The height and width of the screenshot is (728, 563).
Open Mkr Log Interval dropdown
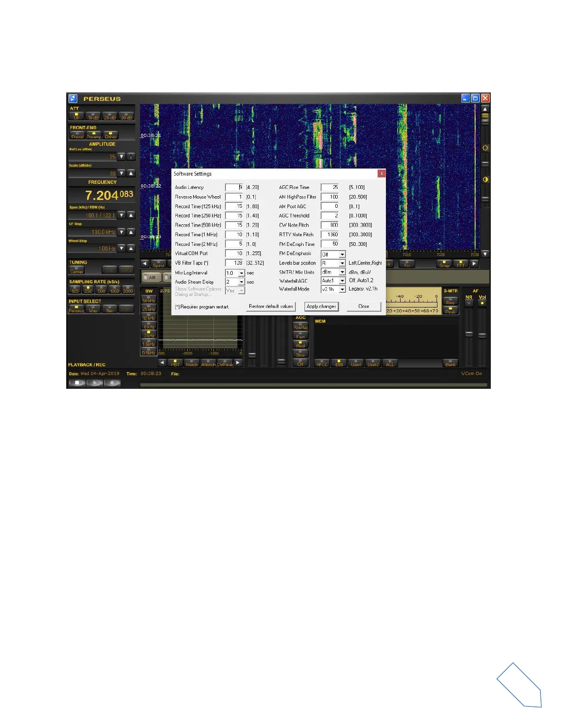(241, 273)
